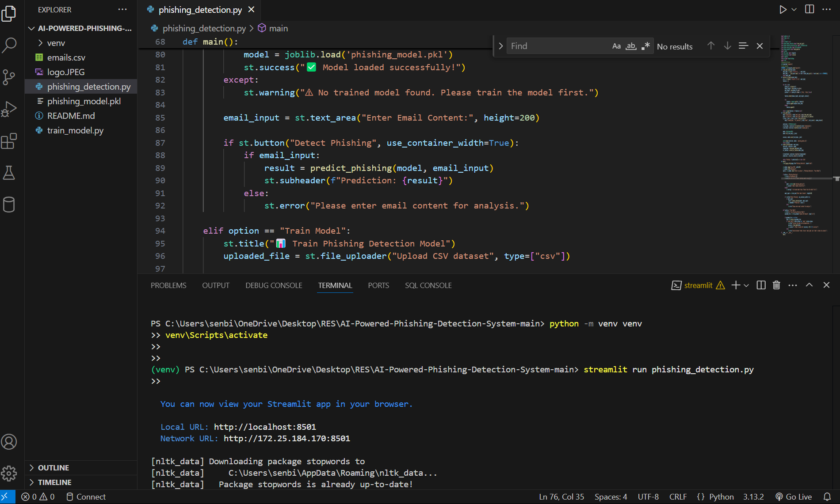Click inside the Find input field
Viewport: 840px width, 504px height.
pos(557,46)
